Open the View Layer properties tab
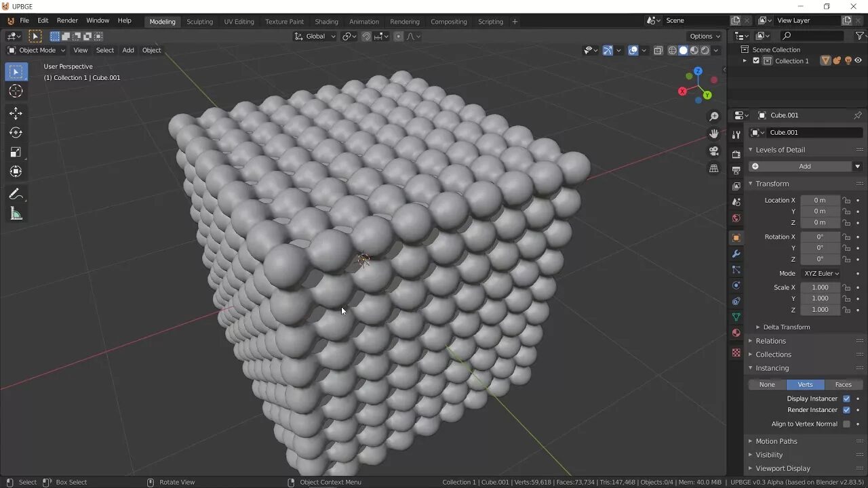868x488 pixels. point(736,186)
